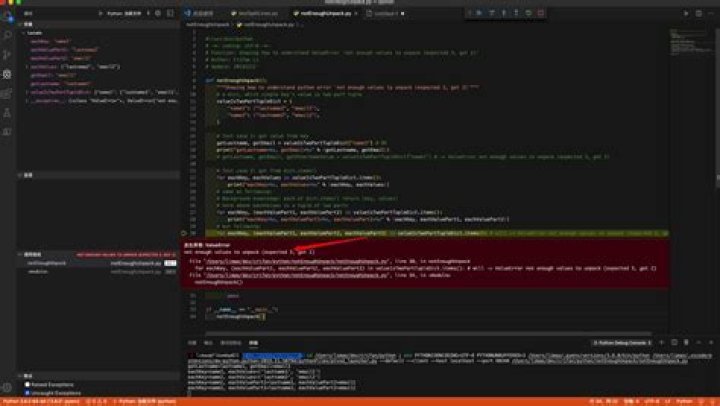Collapse the Variables section header
This screenshot has width=720, height=406.
tap(98, 24)
